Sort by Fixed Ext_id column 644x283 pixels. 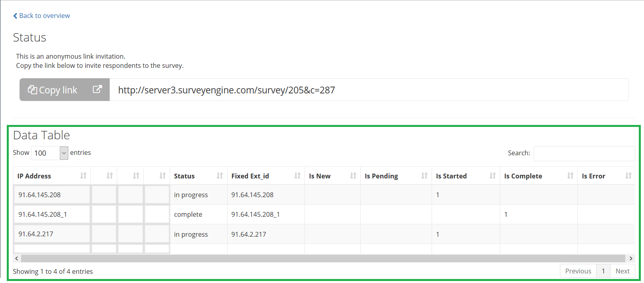tap(265, 176)
